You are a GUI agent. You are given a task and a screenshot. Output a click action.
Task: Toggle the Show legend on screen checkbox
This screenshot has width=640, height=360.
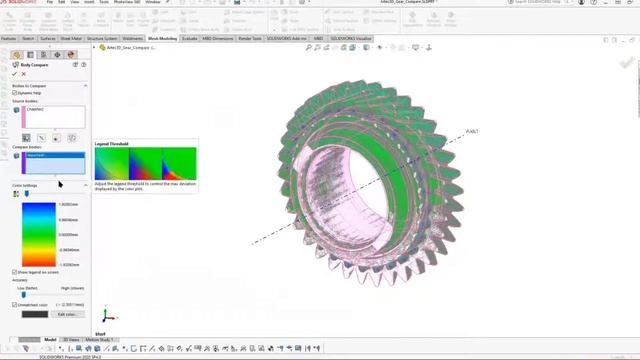click(15, 272)
